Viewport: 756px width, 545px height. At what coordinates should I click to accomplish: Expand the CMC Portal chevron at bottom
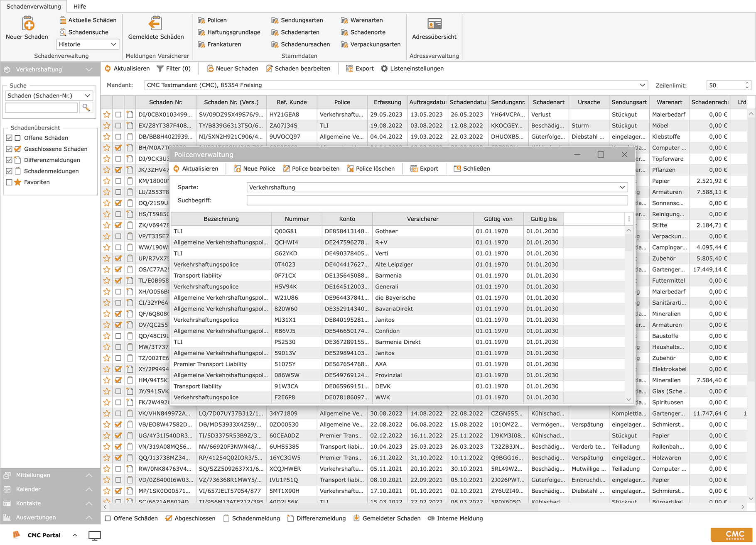pyautogui.click(x=75, y=535)
